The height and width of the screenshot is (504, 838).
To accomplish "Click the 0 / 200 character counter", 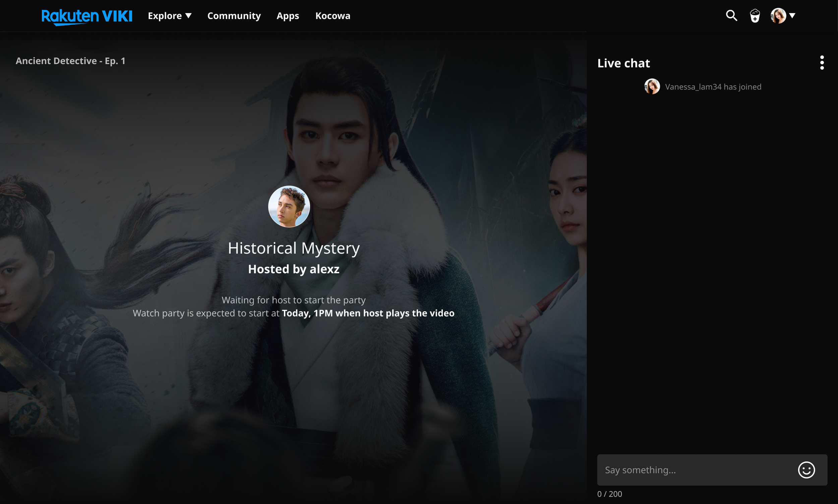I will coord(609,494).
